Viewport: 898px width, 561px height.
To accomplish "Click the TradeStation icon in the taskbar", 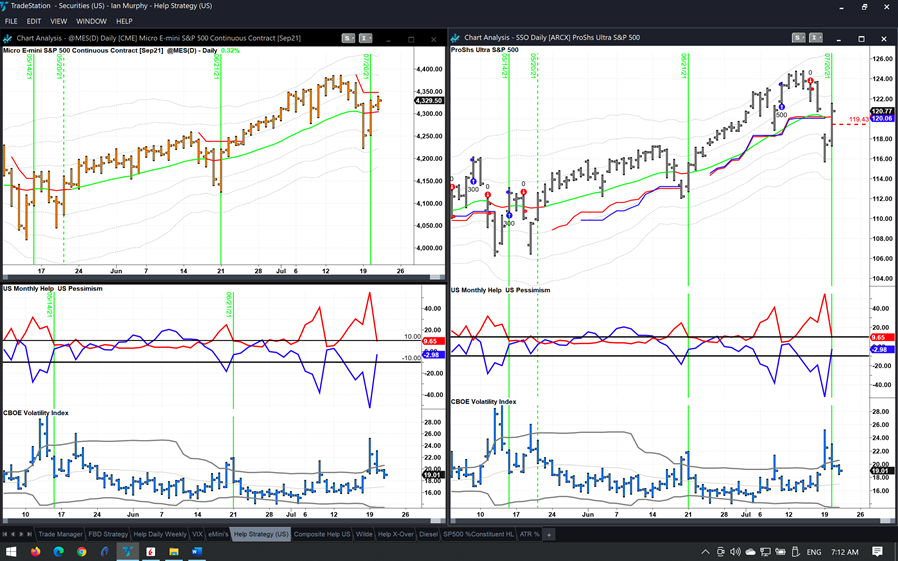I will coord(128,551).
